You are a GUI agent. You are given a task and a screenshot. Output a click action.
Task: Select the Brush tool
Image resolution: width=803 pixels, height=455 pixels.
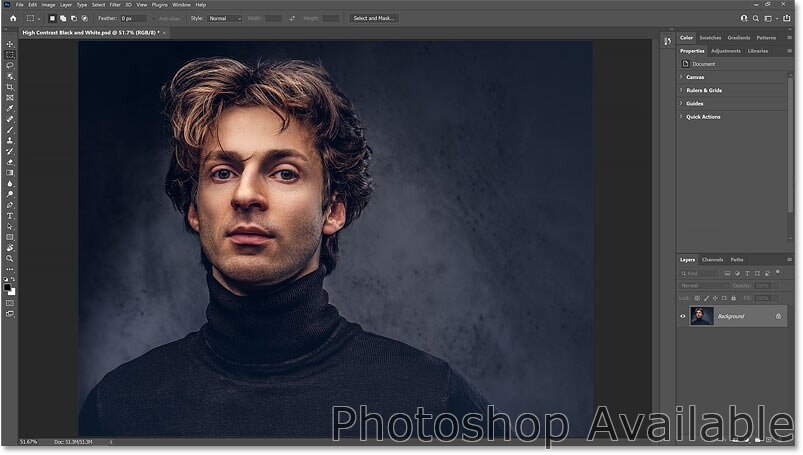(x=10, y=130)
